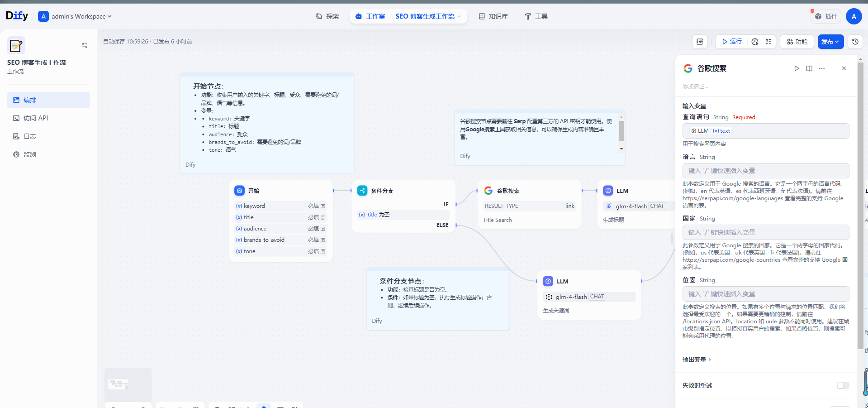This screenshot has height=408, width=868.
Task: Go to the 知识库 tab
Action: point(493,16)
